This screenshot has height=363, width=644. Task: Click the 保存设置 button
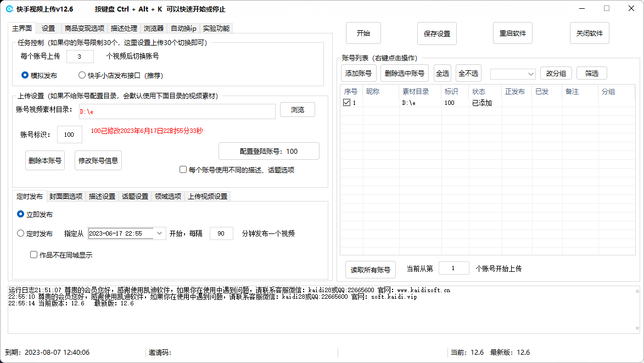437,33
